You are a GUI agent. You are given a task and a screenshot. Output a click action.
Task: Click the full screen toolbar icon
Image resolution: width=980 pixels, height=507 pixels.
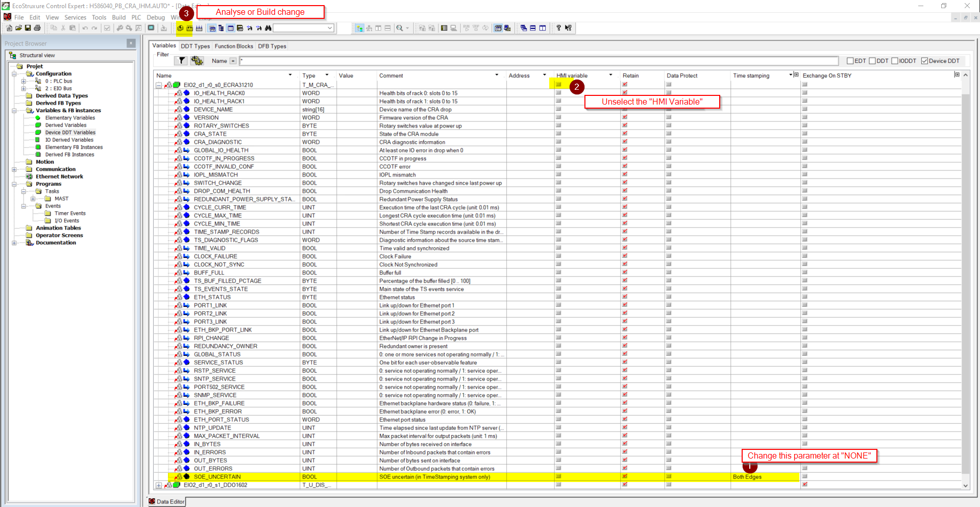(151, 28)
